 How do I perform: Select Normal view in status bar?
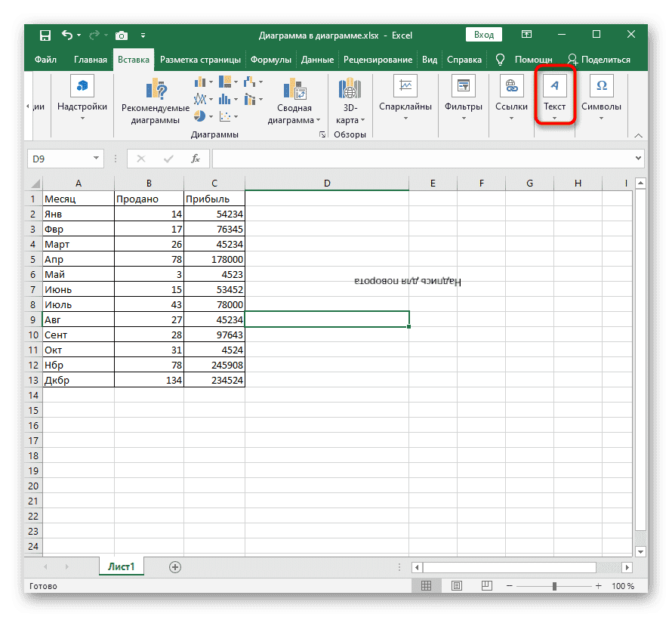click(x=426, y=586)
